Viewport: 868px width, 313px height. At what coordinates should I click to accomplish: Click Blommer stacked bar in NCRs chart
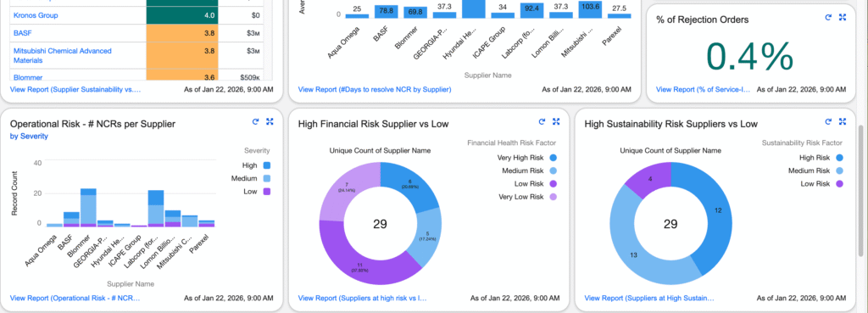tap(88, 207)
